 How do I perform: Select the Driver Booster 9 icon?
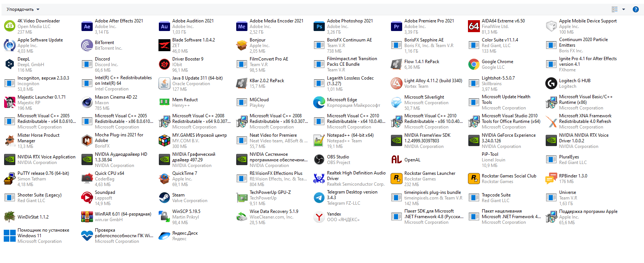(164, 64)
